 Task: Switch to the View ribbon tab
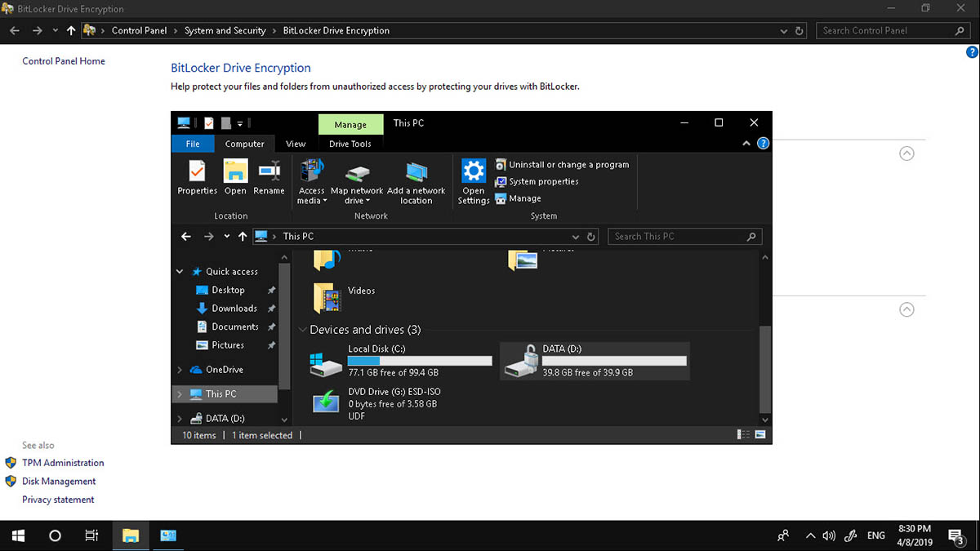pos(296,144)
